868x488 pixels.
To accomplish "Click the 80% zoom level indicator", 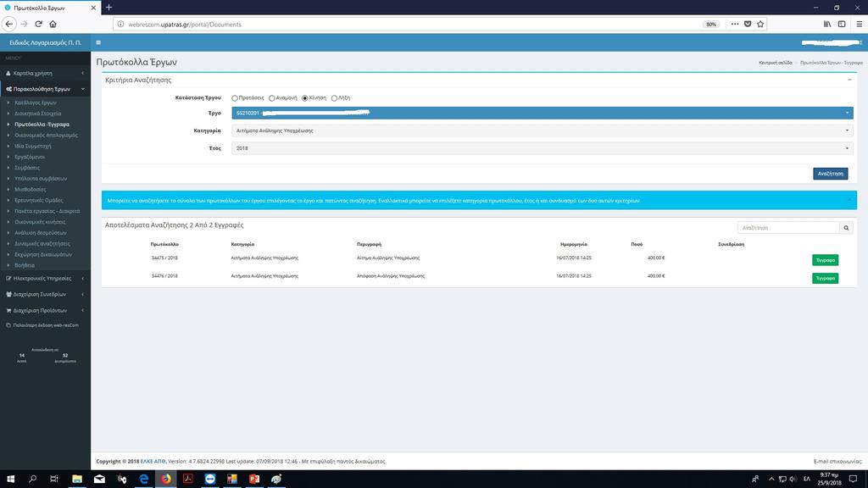I will [x=711, y=25].
